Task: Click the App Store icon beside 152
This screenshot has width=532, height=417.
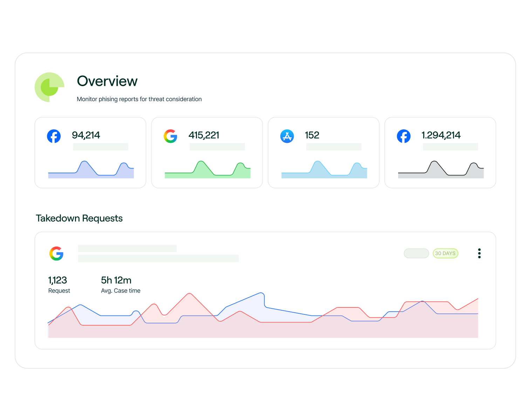Action: coord(287,136)
